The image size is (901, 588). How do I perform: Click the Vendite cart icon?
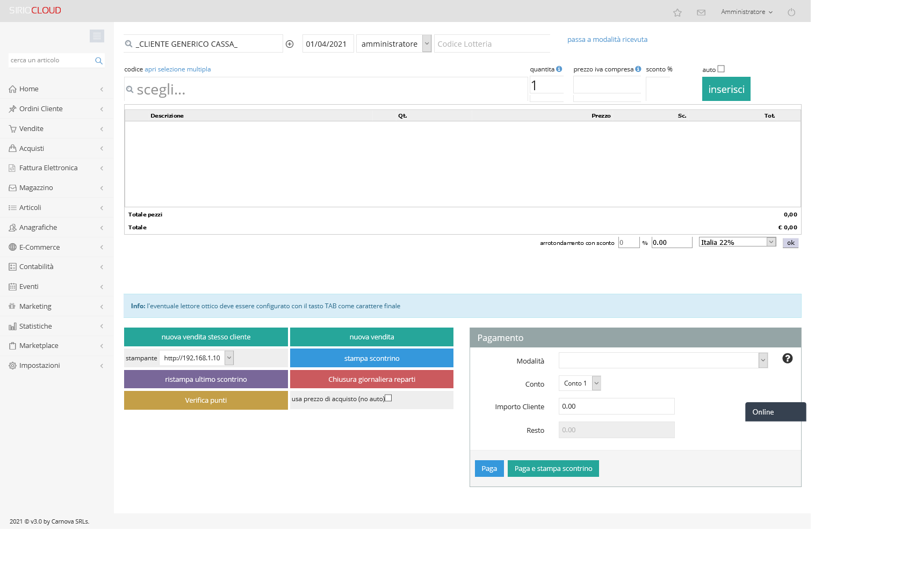[12, 129]
